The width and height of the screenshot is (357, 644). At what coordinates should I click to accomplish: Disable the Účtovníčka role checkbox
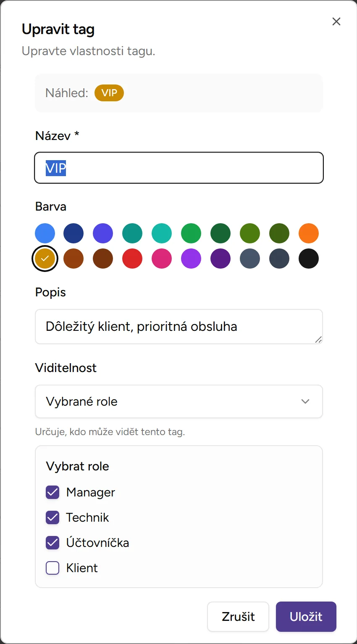(x=52, y=543)
